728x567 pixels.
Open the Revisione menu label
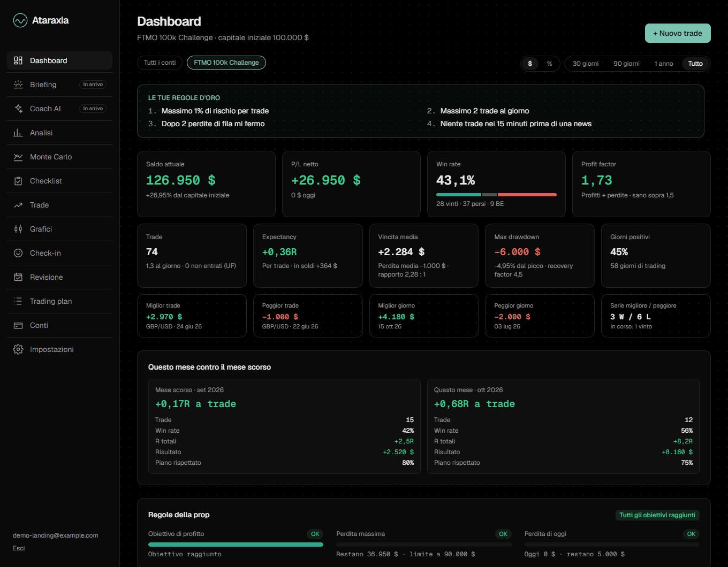(47, 277)
